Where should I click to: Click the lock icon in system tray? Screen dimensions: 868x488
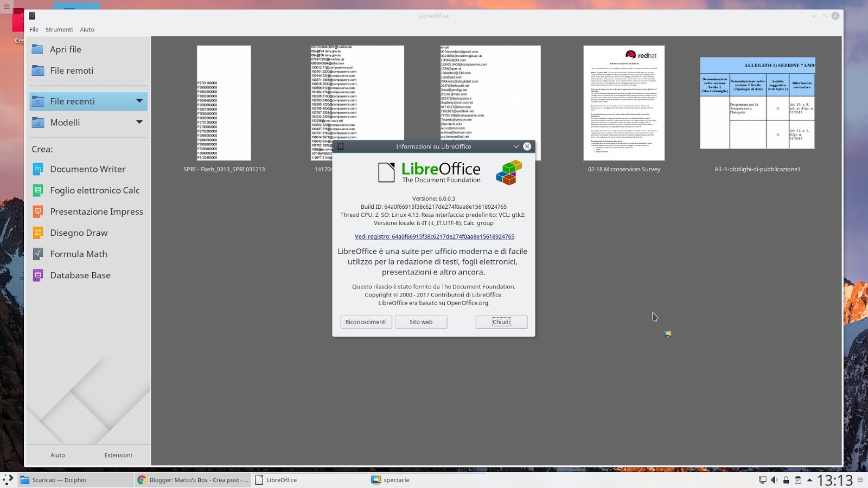coord(786,480)
